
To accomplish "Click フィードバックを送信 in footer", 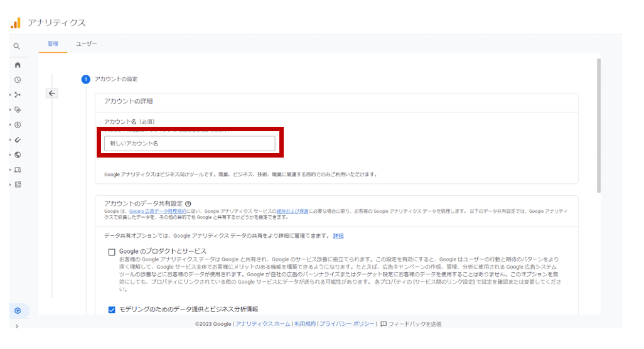I will pyautogui.click(x=415, y=324).
